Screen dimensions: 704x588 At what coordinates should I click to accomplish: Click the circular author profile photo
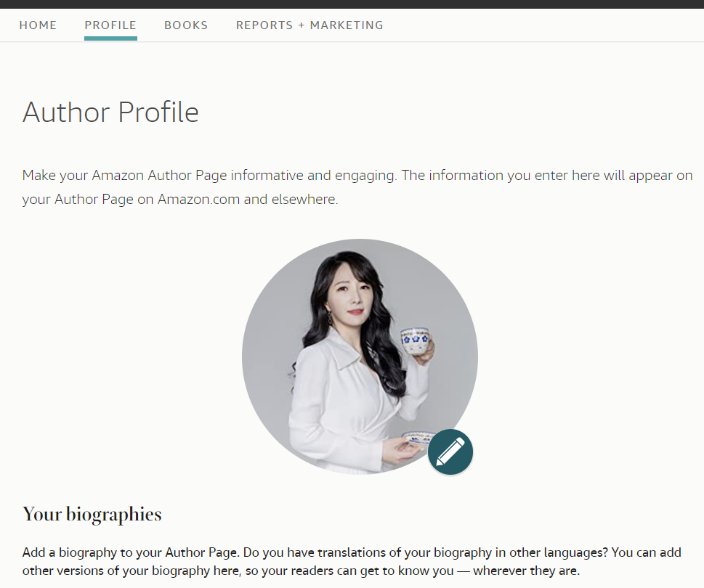[360, 356]
